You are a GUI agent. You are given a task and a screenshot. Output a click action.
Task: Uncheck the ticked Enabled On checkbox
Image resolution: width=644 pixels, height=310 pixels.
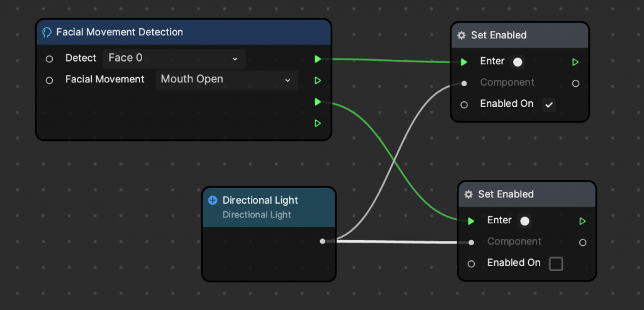pyautogui.click(x=548, y=105)
